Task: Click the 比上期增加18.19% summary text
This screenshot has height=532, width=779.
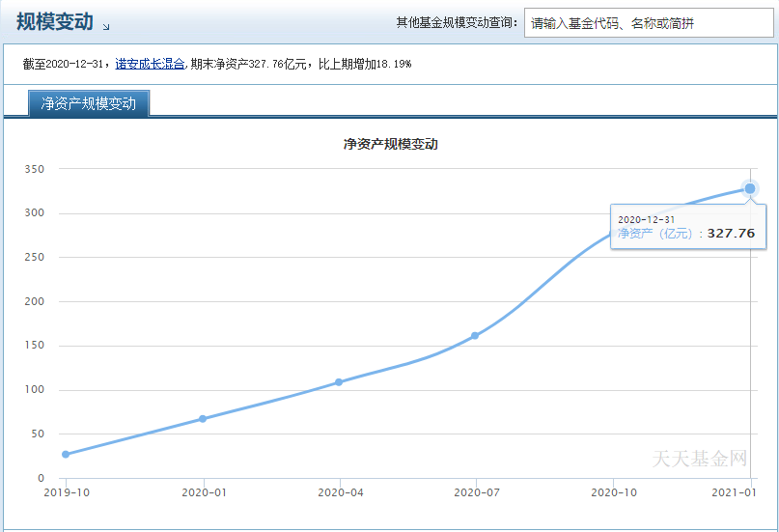Action: point(365,64)
